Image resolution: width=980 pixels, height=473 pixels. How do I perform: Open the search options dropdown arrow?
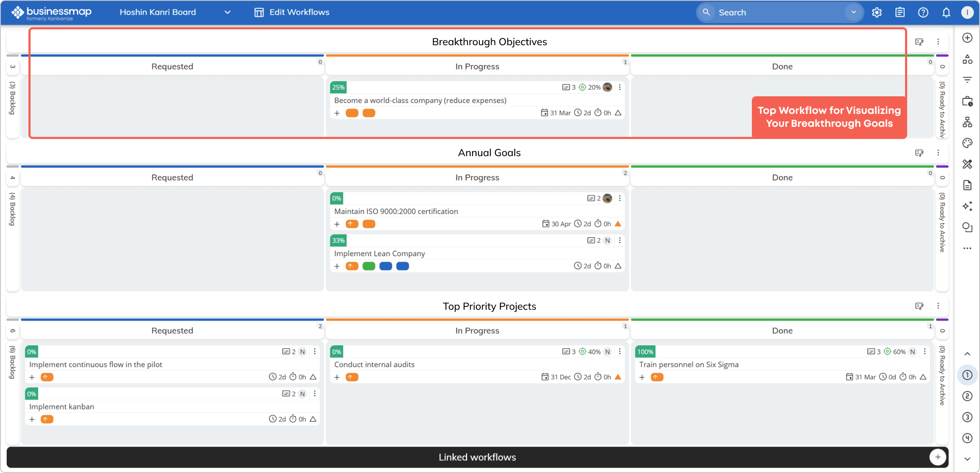tap(853, 12)
